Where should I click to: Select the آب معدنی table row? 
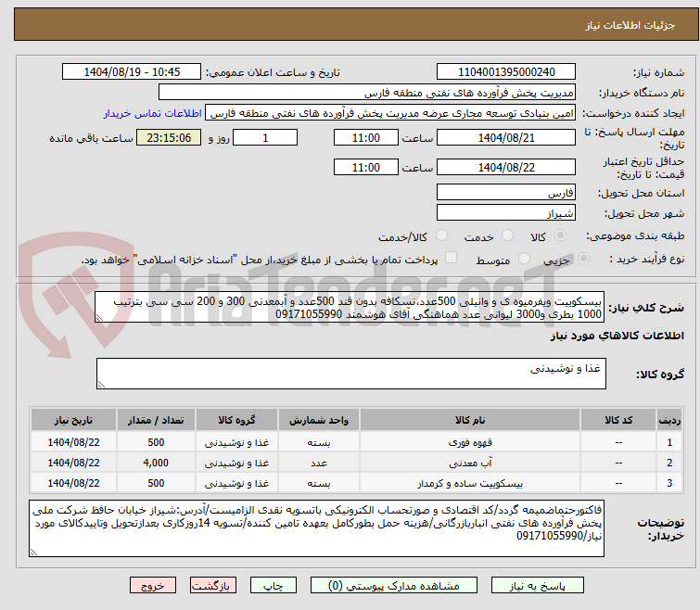pos(350,462)
